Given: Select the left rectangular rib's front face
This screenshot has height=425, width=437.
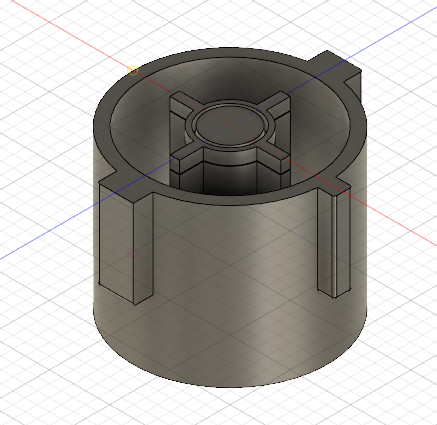Looking at the screenshot, I should (x=116, y=243).
